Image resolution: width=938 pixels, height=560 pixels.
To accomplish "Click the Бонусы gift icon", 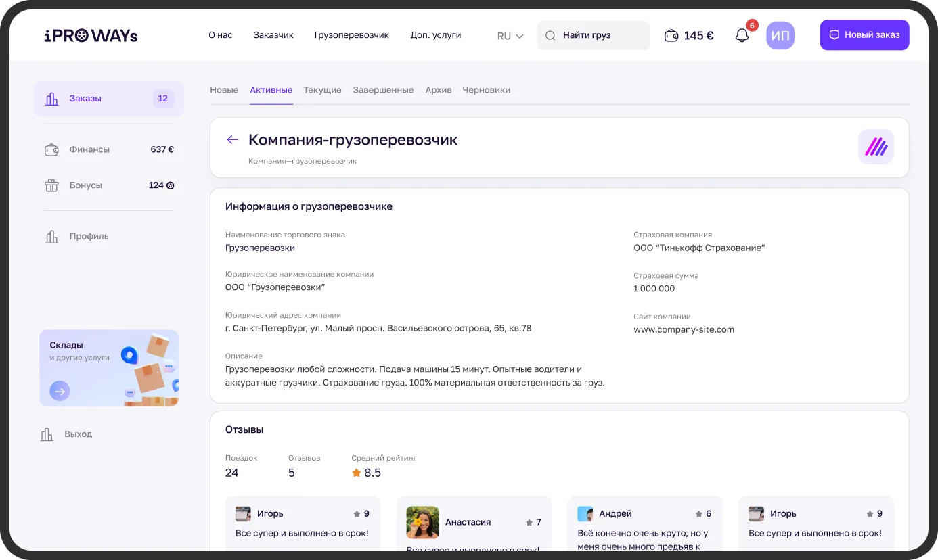I will click(51, 185).
